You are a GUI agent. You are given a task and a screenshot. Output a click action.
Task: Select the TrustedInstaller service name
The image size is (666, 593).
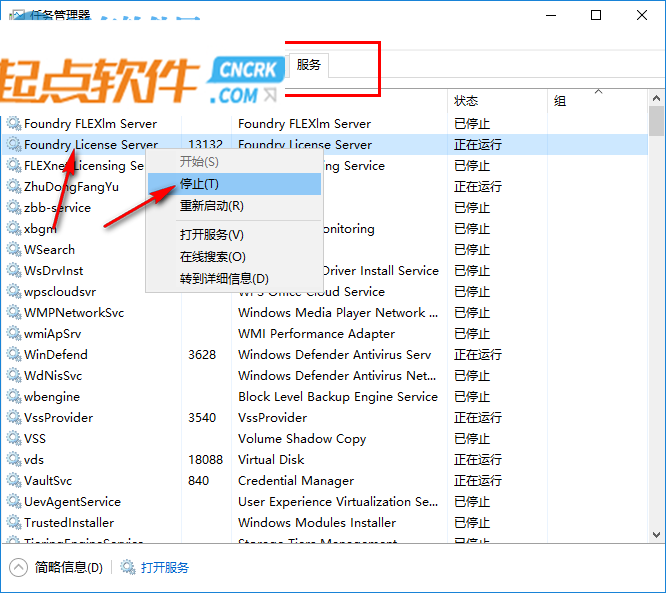coord(69,522)
